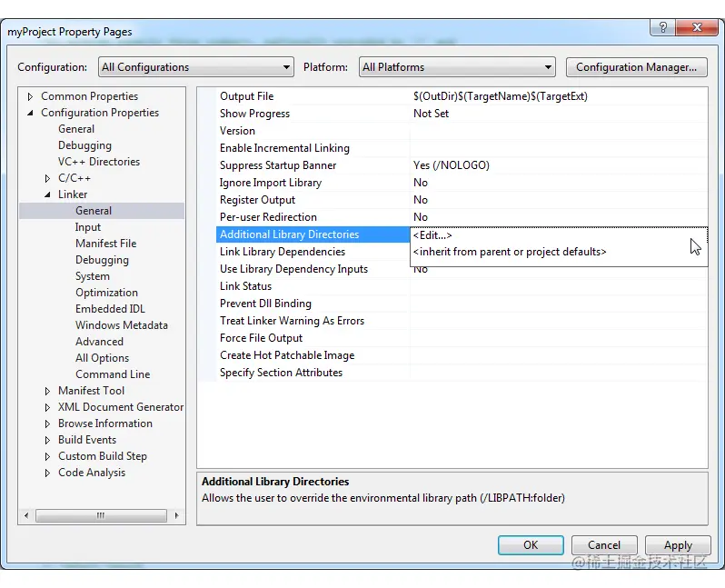Image resolution: width=725 pixels, height=588 pixels.
Task: Click the Yes (/NOLOGO) value
Action: point(452,165)
